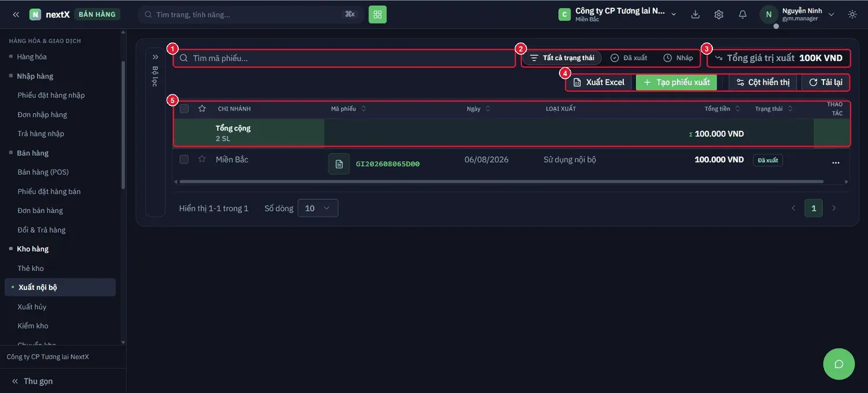Click the horizontal scrollbar under the table
This screenshot has width=868, height=393.
(501, 182)
